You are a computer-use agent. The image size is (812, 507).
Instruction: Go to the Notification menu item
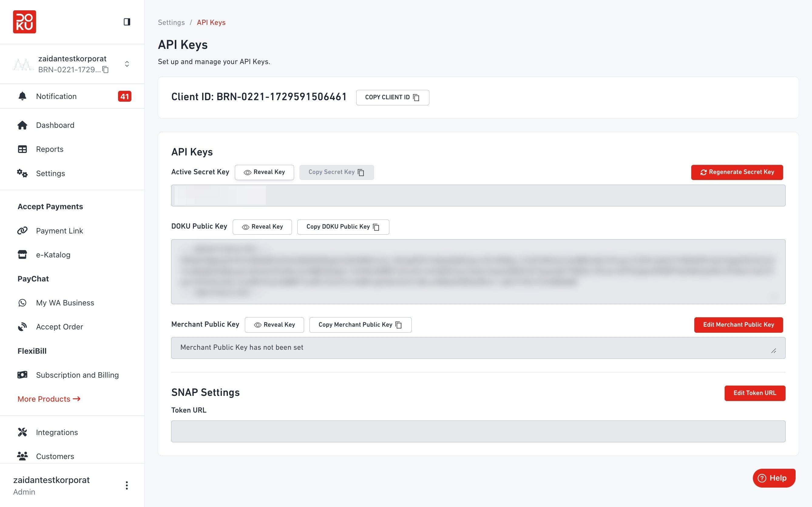tap(56, 96)
